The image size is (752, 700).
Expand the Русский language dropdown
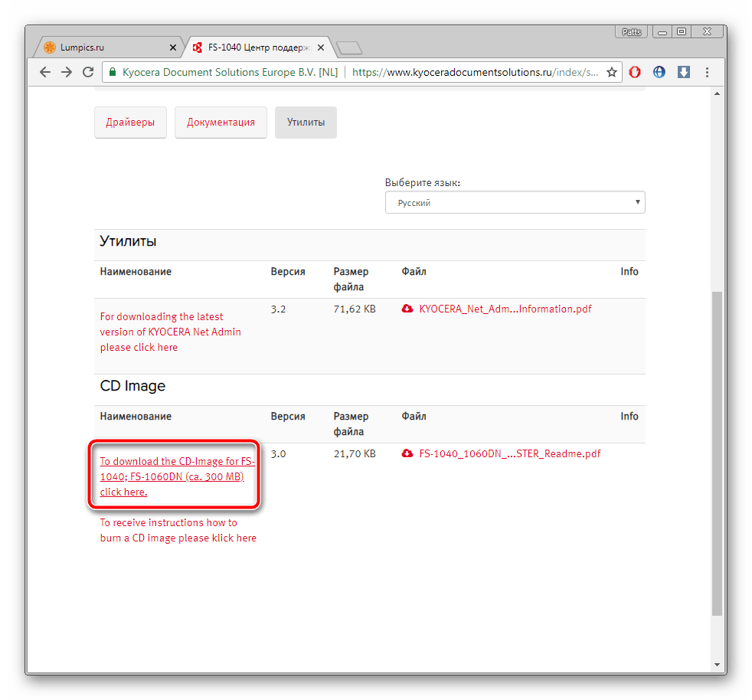point(515,203)
